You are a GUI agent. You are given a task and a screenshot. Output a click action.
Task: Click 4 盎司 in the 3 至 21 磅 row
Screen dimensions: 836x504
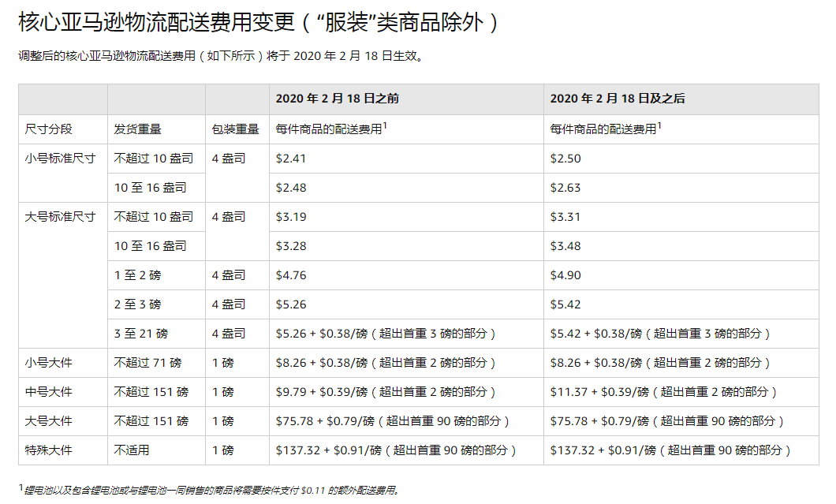click(229, 334)
